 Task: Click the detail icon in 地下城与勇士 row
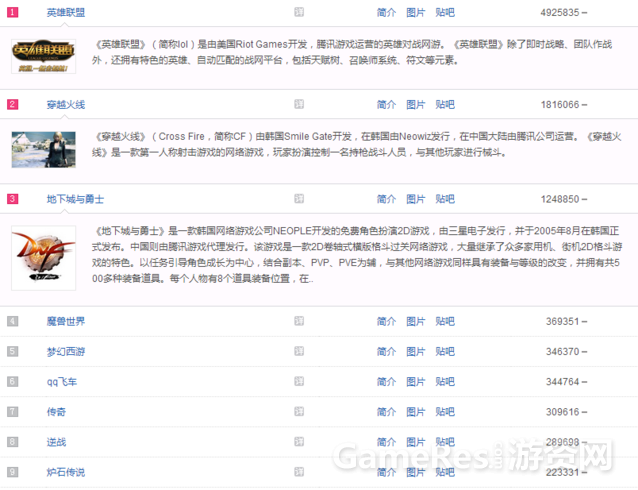(x=299, y=199)
